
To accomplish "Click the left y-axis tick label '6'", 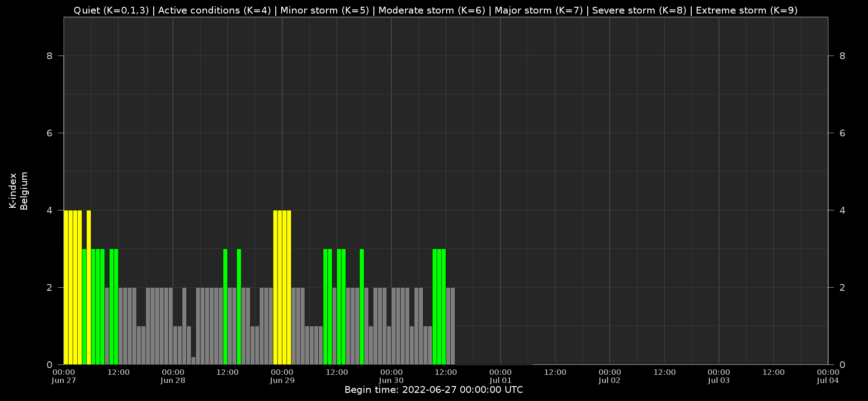I will click(x=50, y=133).
